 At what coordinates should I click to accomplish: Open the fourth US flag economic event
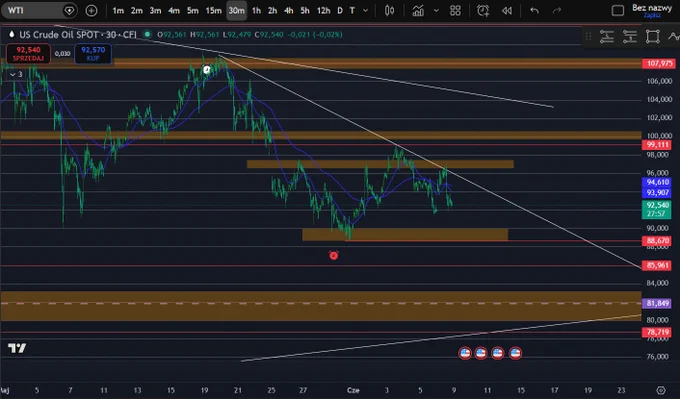pyautogui.click(x=515, y=353)
